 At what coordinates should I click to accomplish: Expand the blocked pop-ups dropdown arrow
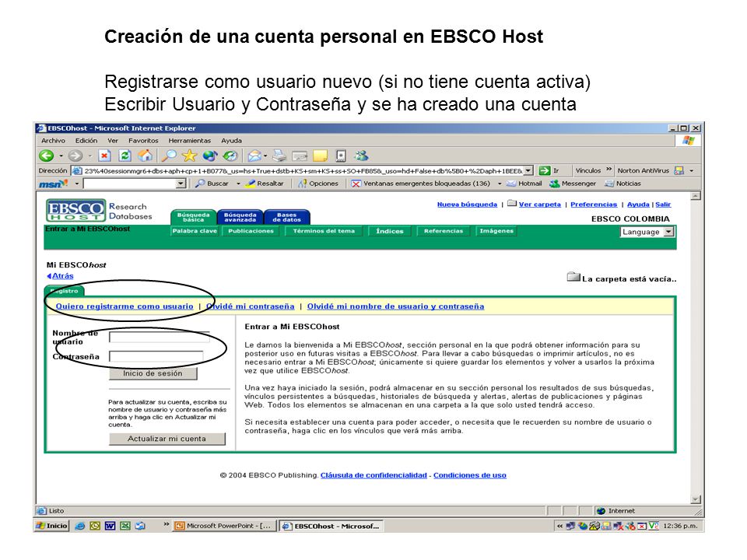(x=500, y=184)
